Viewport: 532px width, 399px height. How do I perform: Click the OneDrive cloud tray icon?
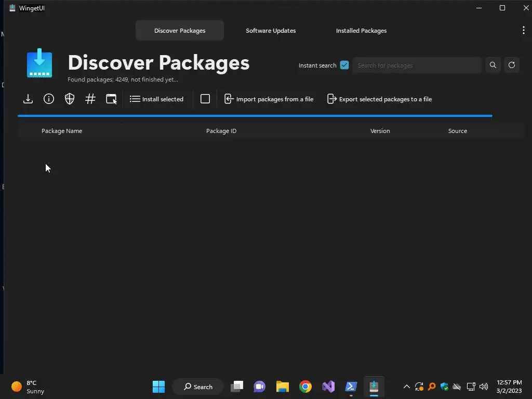(x=457, y=387)
